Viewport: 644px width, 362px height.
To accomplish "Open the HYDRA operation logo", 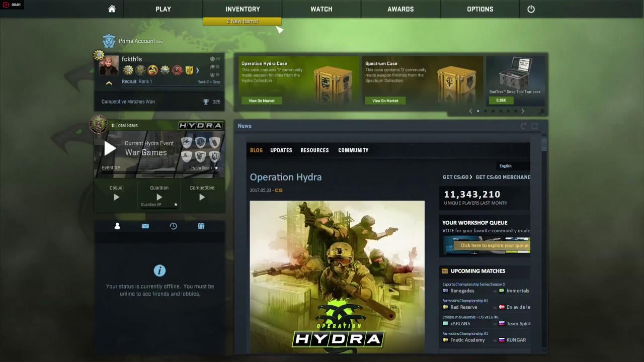I will click(201, 125).
